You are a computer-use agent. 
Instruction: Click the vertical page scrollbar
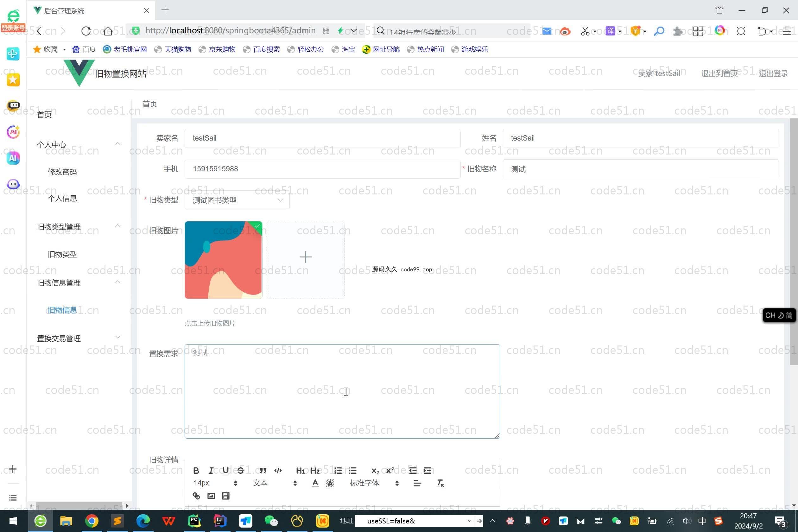pos(794,242)
